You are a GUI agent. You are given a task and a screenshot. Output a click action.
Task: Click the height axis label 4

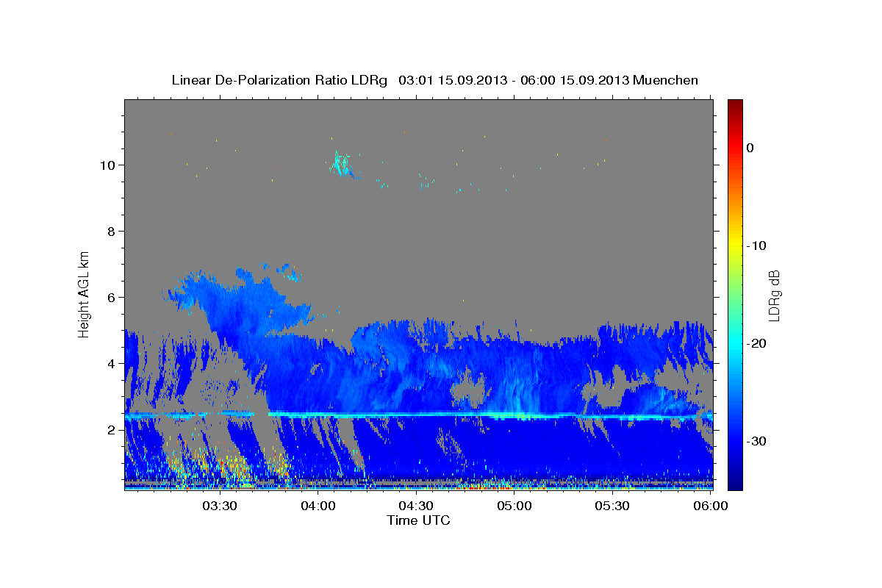coord(113,363)
